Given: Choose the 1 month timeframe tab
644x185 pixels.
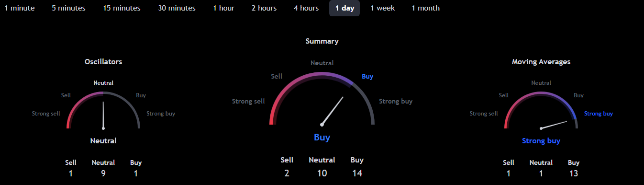Looking at the screenshot, I should coord(426,8).
